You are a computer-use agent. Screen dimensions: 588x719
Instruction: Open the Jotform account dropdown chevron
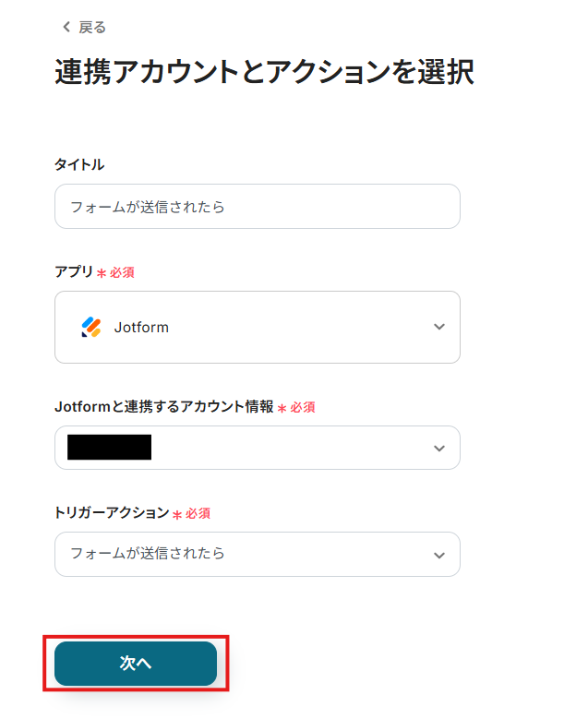click(439, 449)
